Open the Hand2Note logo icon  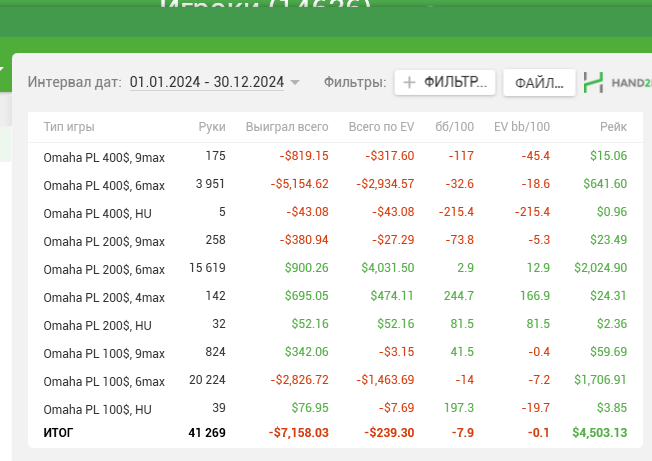[593, 82]
